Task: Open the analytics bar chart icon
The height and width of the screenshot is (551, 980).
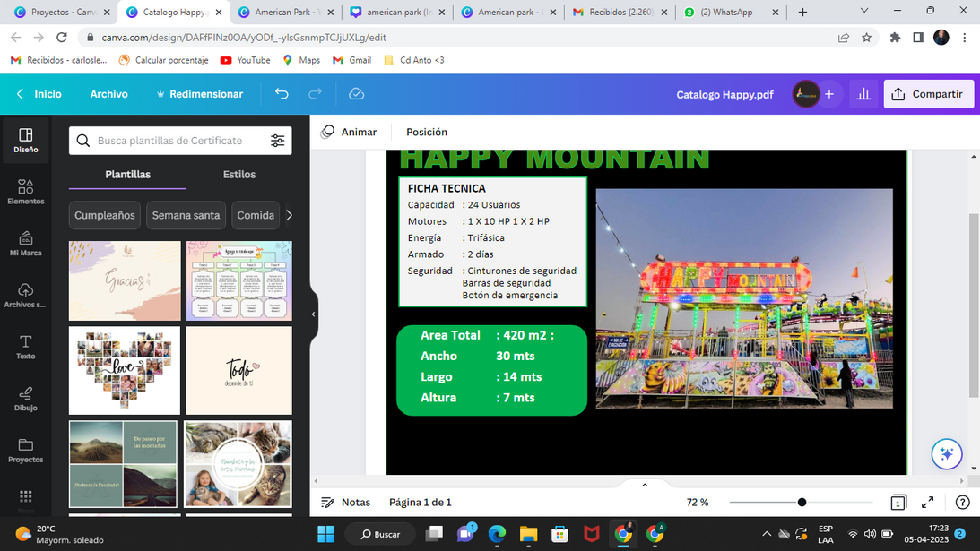Action: point(863,94)
